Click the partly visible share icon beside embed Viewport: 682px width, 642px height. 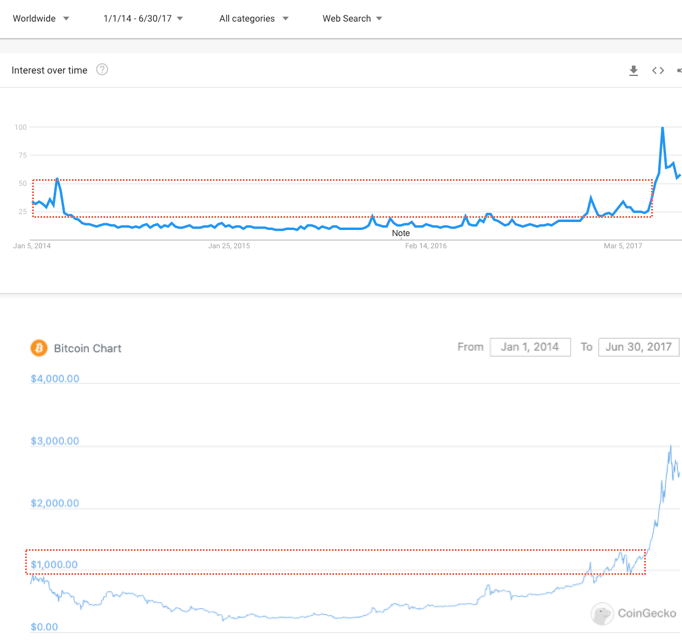click(679, 70)
